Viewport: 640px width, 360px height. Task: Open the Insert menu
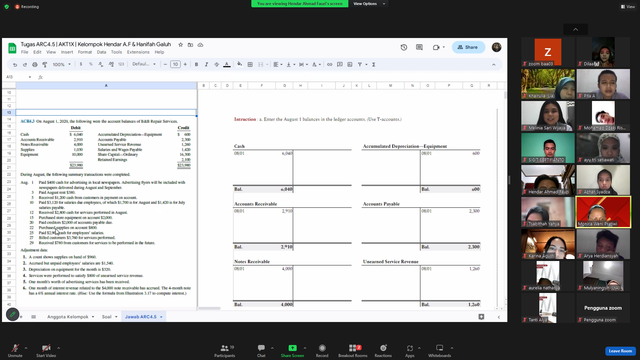click(x=67, y=52)
